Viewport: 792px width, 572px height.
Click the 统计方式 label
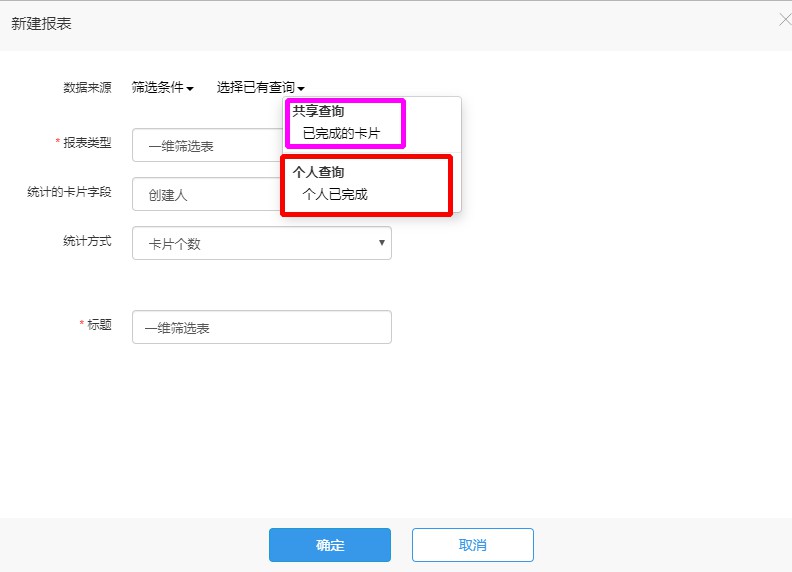pyautogui.click(x=87, y=241)
